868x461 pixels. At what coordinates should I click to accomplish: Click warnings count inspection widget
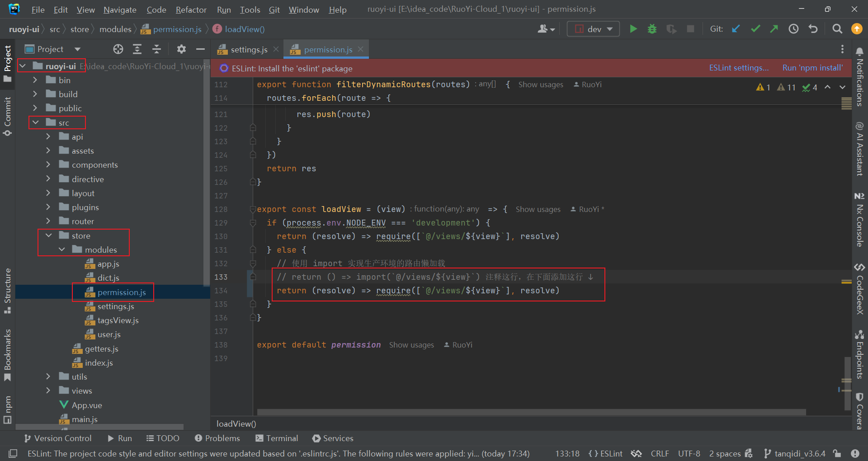click(786, 87)
